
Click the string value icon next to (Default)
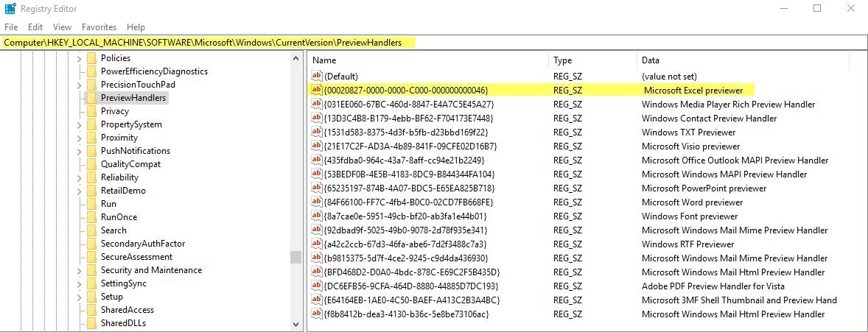(317, 76)
